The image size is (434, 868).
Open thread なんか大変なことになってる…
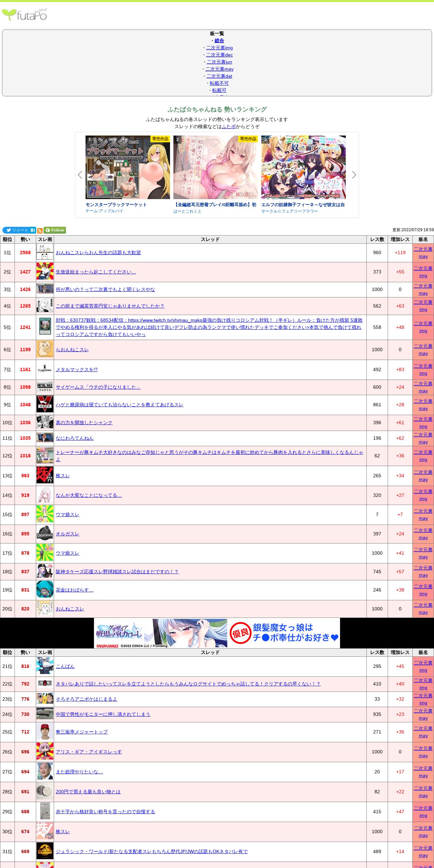tap(89, 495)
